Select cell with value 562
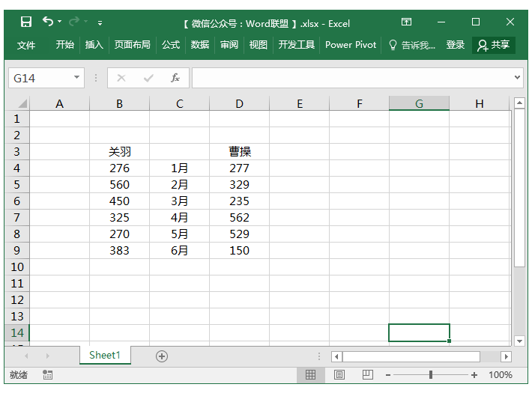 [239, 217]
